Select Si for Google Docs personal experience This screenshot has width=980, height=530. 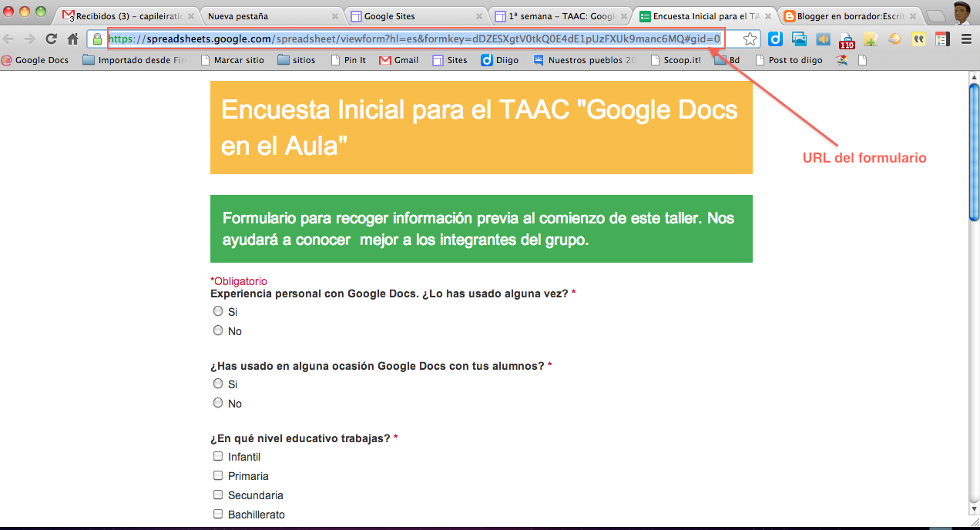pyautogui.click(x=218, y=311)
